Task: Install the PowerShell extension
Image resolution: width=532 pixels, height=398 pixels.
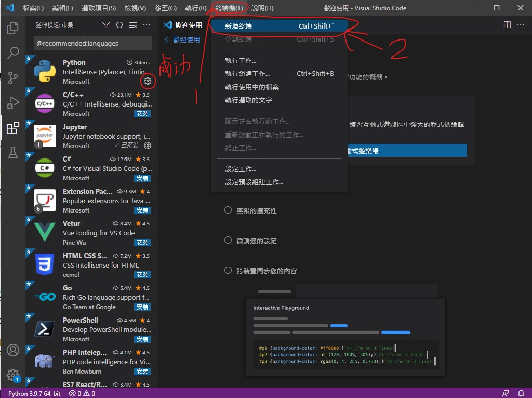Action: 142,339
